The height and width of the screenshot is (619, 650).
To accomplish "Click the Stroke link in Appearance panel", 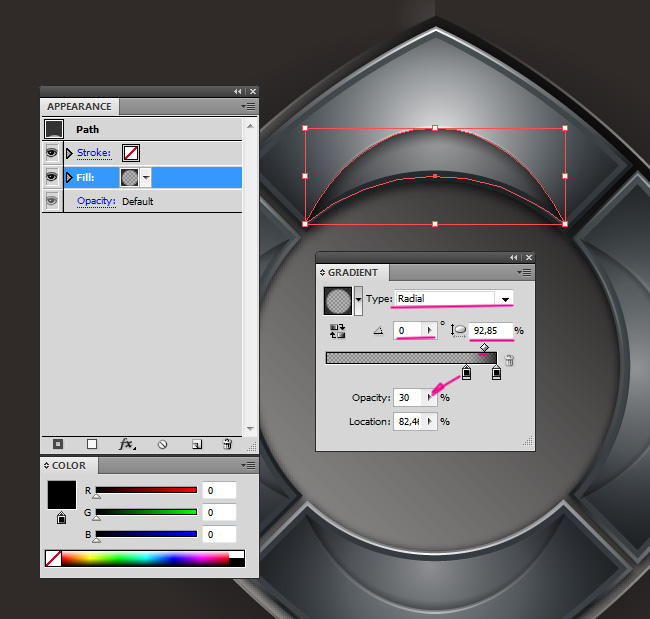I will coord(94,153).
